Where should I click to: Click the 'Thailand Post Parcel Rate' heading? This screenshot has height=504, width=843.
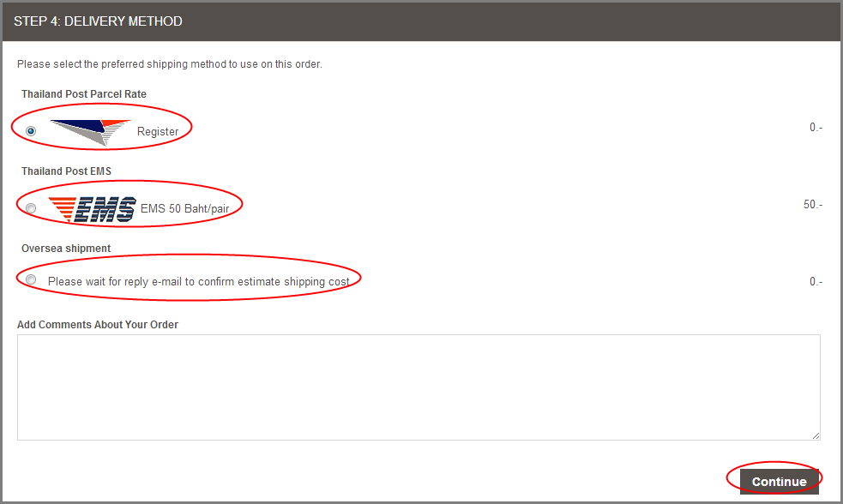(x=84, y=94)
